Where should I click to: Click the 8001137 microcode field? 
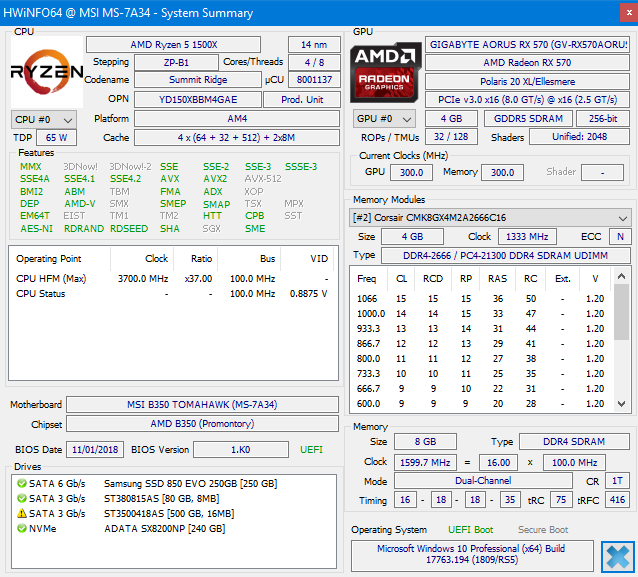[x=314, y=80]
